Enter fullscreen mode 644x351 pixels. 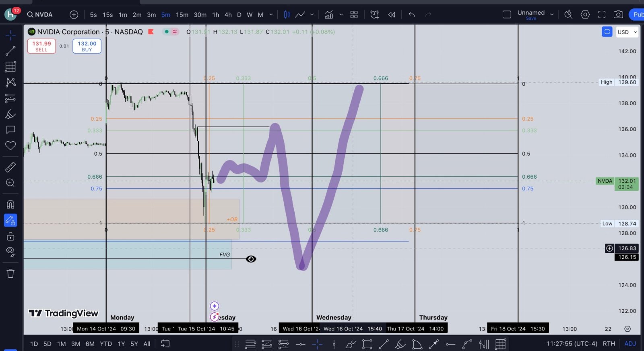pyautogui.click(x=602, y=14)
